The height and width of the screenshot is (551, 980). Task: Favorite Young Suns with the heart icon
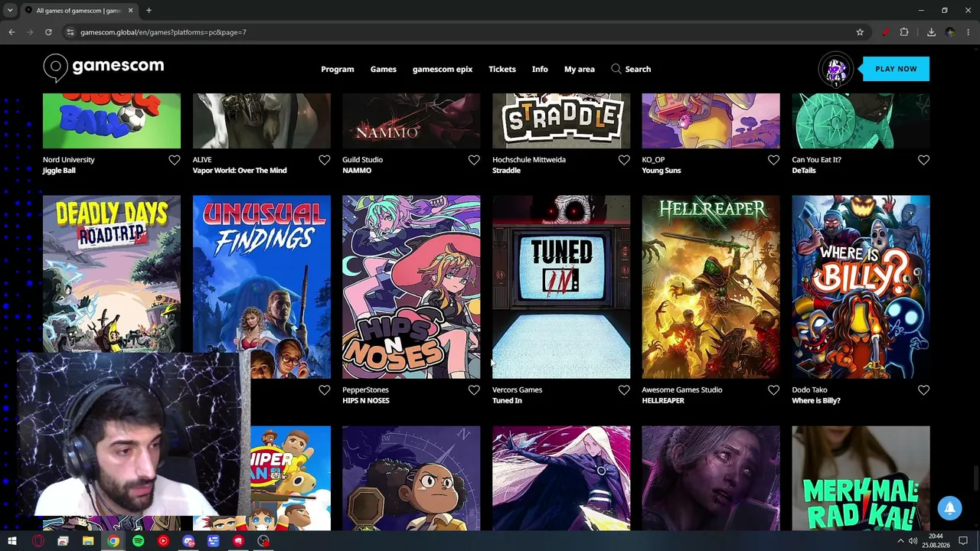773,160
